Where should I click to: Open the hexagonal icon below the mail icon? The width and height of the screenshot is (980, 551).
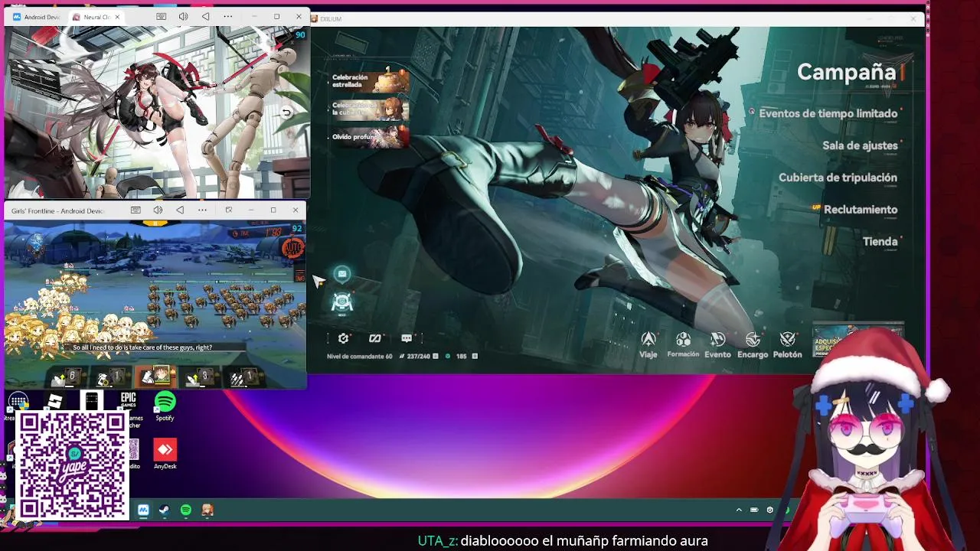(x=342, y=303)
